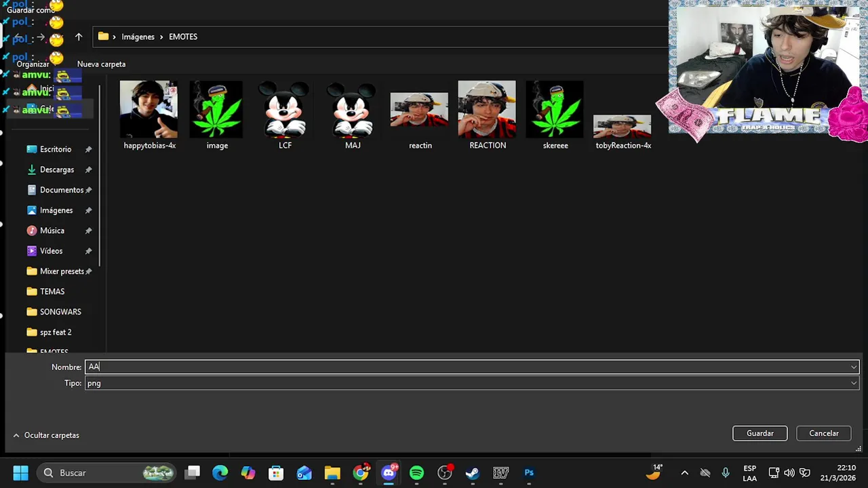The width and height of the screenshot is (868, 488).
Task: Select the REACTION image file
Action: [x=488, y=115]
